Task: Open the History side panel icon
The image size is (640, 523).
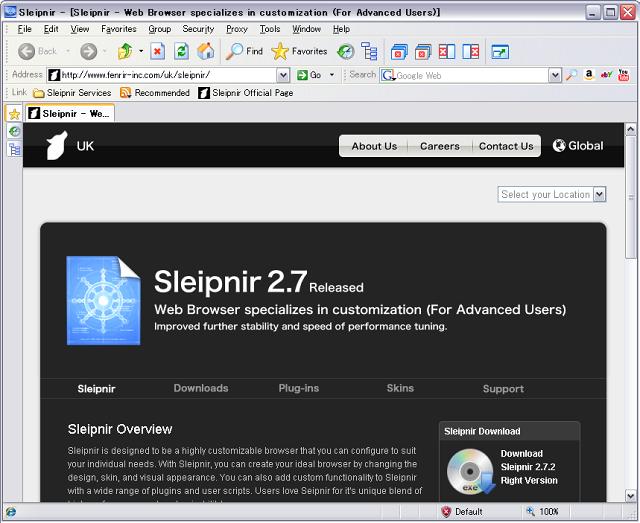Action: pos(14,131)
